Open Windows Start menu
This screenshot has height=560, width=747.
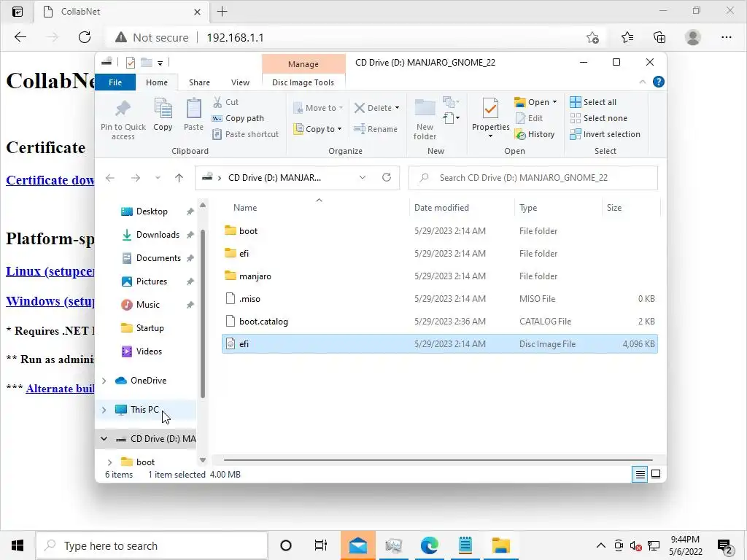(18, 545)
